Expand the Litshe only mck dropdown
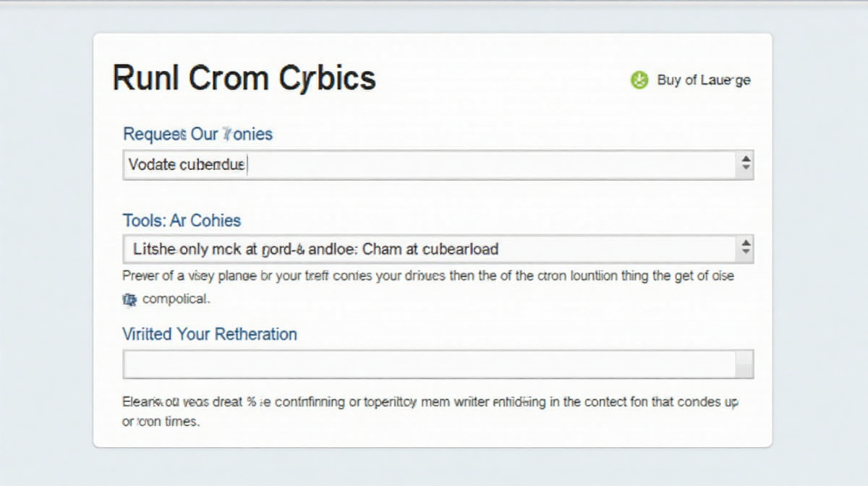 coord(438,250)
